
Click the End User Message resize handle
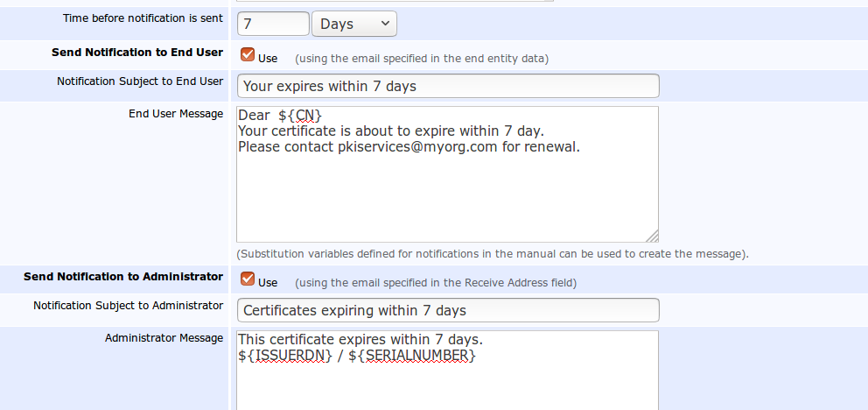coord(652,236)
